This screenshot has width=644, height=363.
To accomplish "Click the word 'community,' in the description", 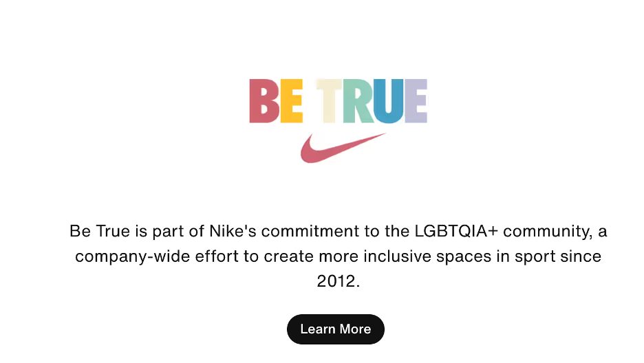I will pyautogui.click(x=548, y=232).
